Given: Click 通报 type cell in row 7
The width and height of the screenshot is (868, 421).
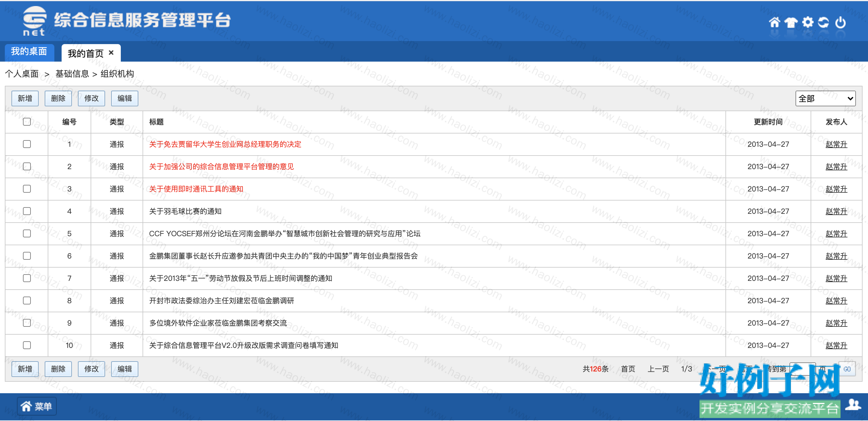Looking at the screenshot, I should coord(117,278).
